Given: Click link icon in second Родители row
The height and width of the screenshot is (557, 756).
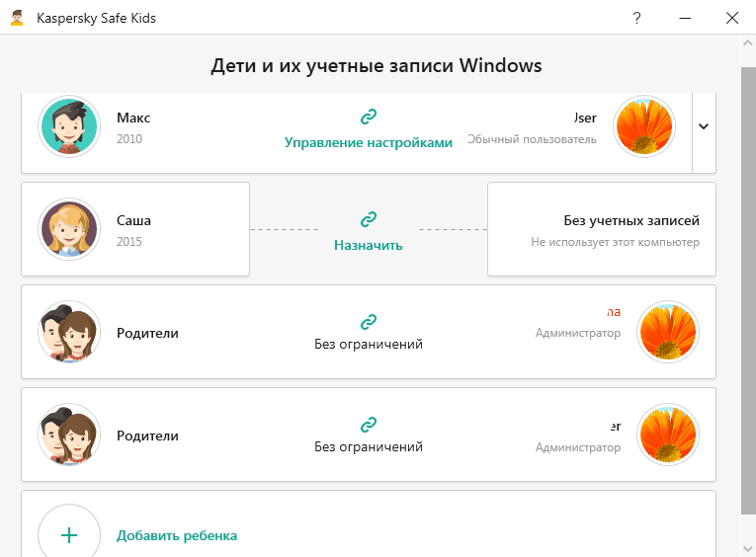Looking at the screenshot, I should (369, 424).
